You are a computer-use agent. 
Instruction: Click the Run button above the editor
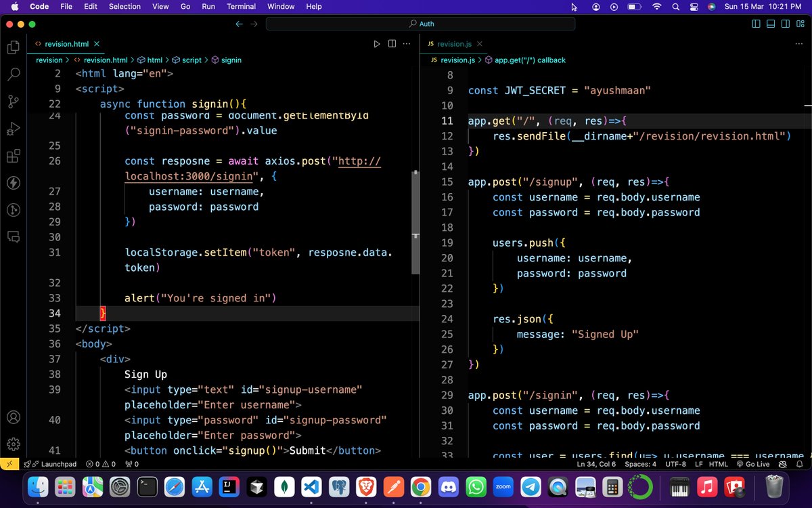click(377, 43)
